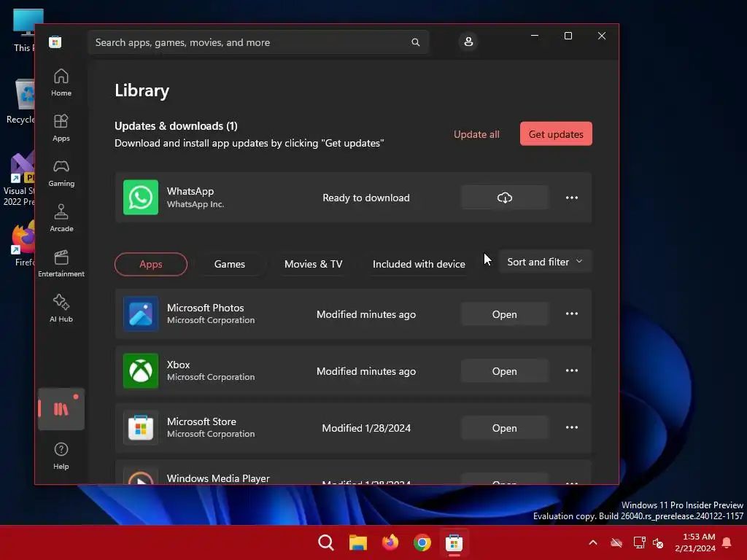The height and width of the screenshot is (560, 747).
Task: Open more options for WhatsApp
Action: coord(572,198)
